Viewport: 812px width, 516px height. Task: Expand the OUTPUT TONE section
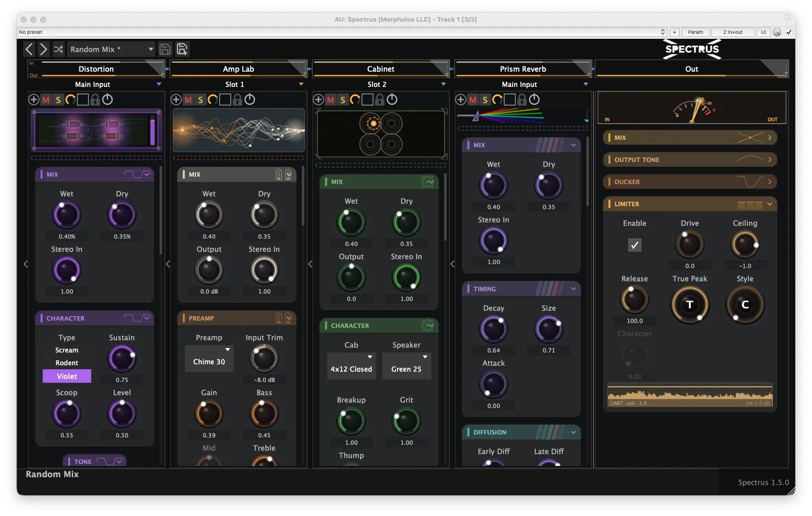690,160
